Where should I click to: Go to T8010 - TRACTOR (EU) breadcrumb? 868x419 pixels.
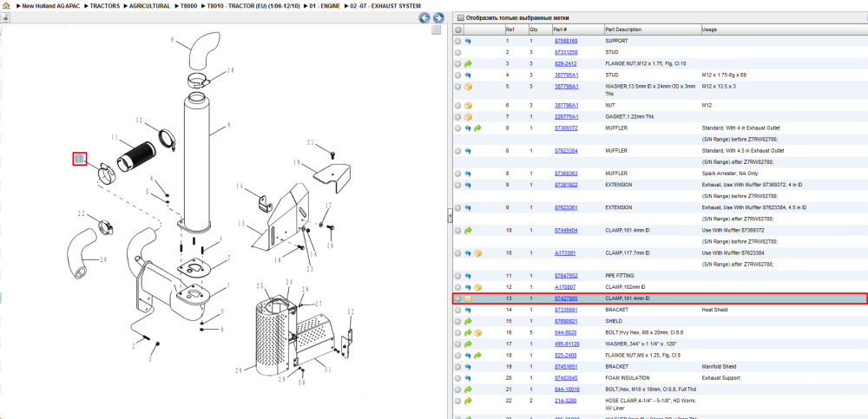pos(253,5)
